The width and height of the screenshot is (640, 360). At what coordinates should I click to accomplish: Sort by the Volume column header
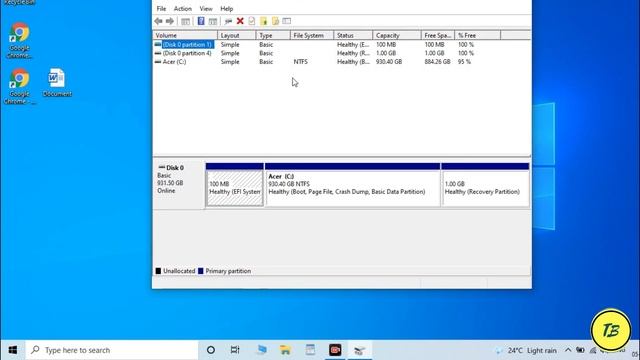point(185,36)
